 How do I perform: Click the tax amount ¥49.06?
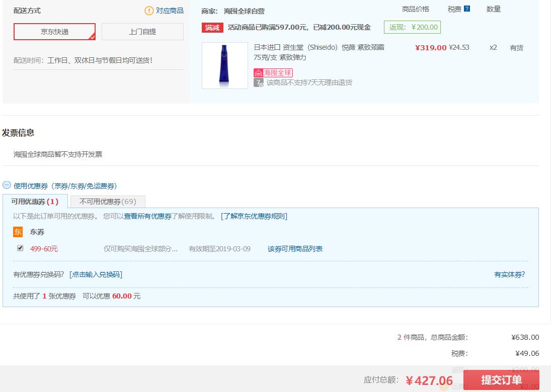(x=527, y=353)
